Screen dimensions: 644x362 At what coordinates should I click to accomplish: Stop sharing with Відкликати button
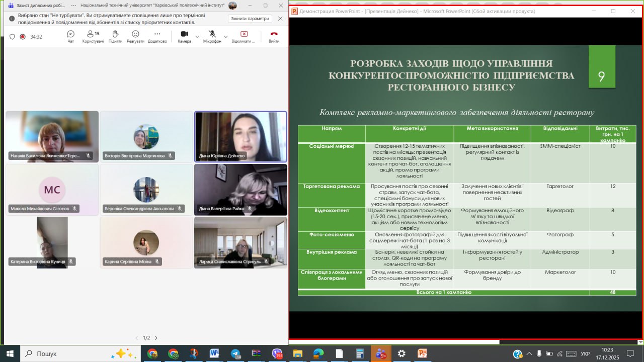pyautogui.click(x=244, y=36)
